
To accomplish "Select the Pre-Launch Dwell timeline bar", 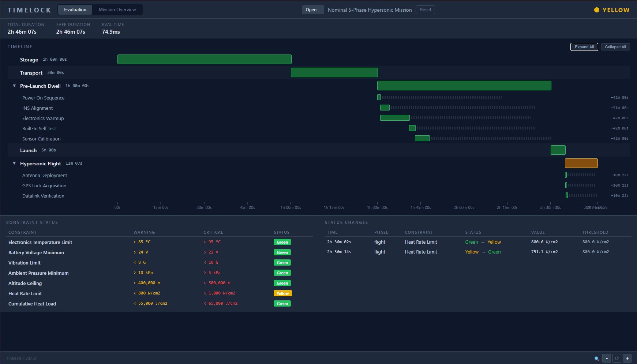I will click(x=464, y=86).
